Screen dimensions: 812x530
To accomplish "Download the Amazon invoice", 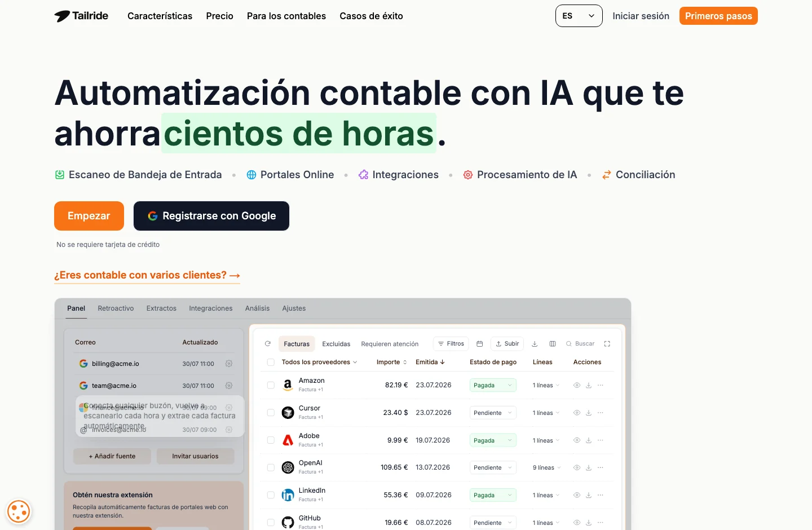I will point(589,385).
